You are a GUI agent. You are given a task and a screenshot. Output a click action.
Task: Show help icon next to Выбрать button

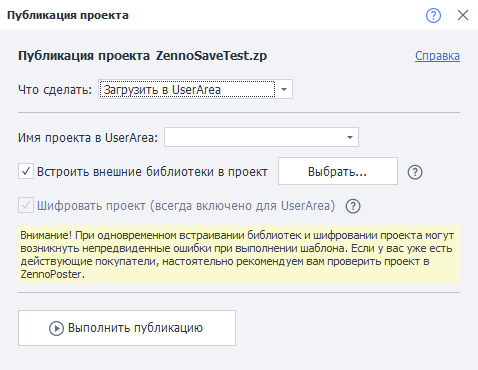click(415, 172)
